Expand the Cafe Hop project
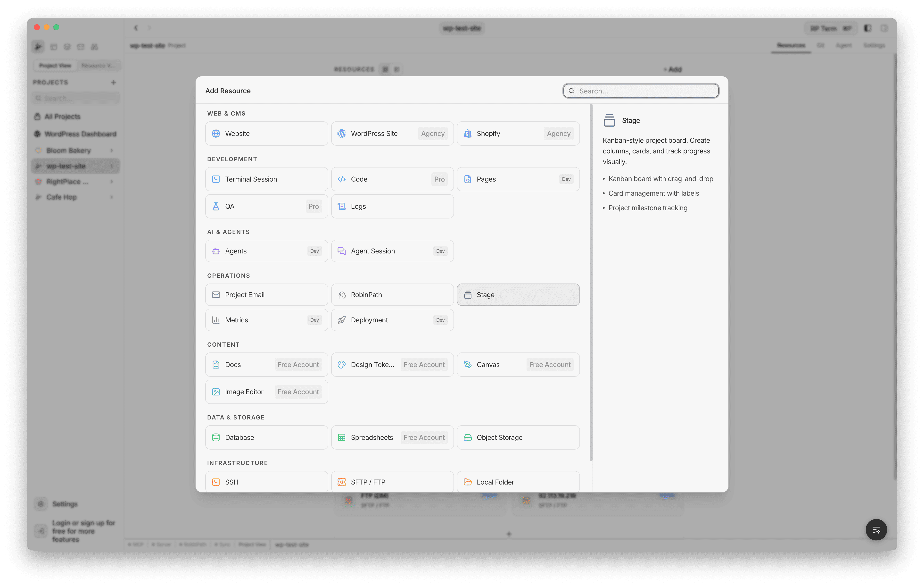Screen dimensions: 924x586 coord(112,197)
